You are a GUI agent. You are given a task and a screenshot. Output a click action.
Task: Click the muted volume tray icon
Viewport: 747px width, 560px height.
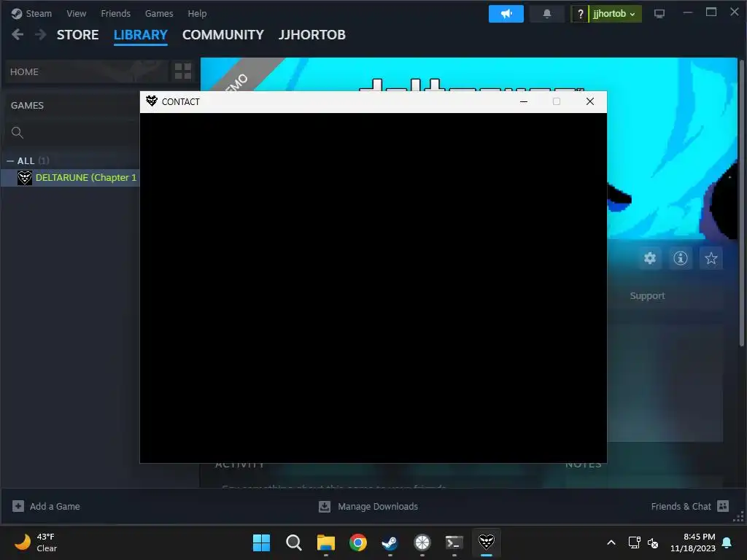pos(653,542)
